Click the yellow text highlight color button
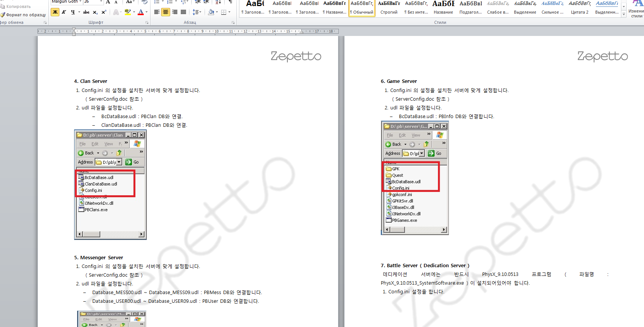This screenshot has width=644, height=327. click(x=128, y=12)
